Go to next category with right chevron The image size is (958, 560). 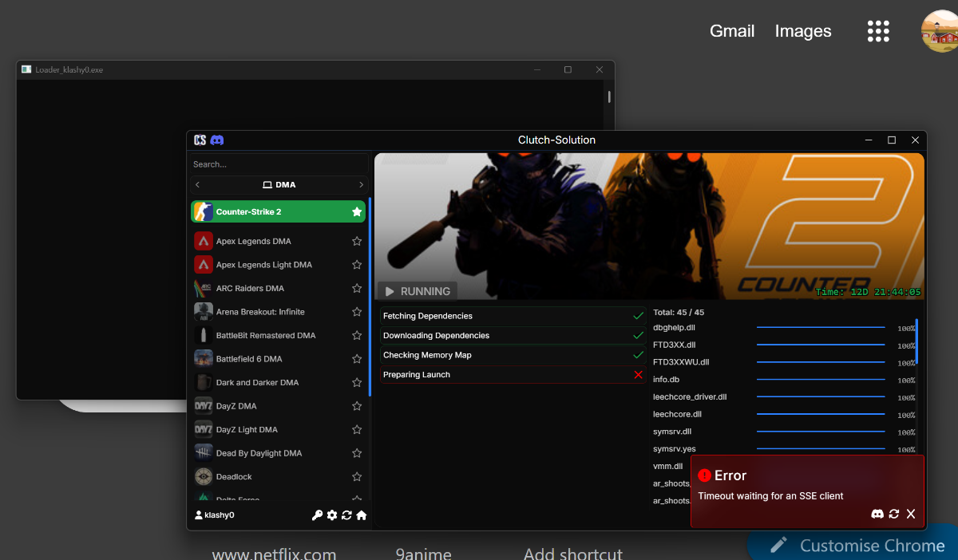pyautogui.click(x=361, y=185)
